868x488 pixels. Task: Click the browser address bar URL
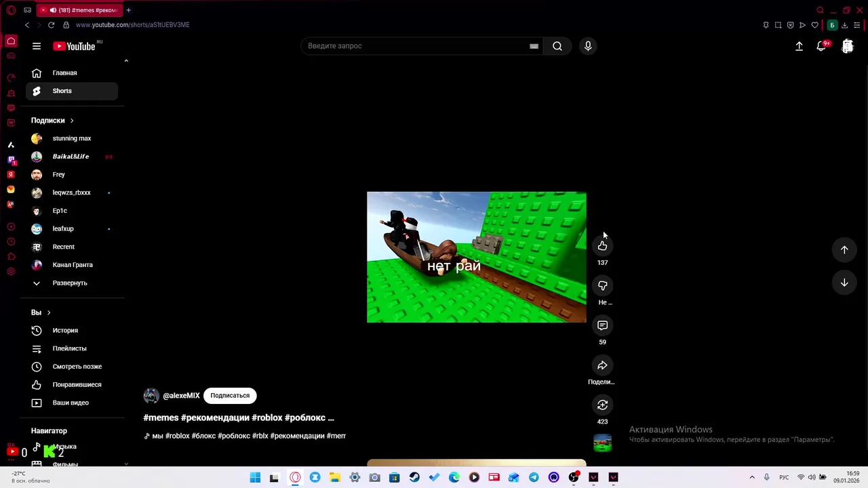133,25
